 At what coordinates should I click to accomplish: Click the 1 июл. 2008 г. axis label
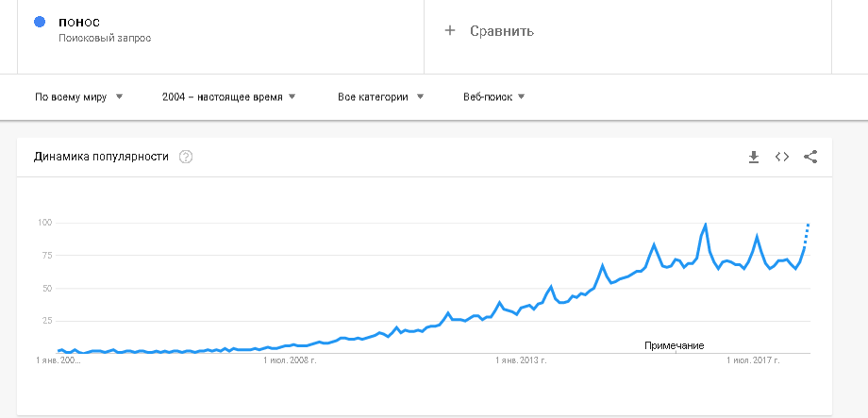pos(289,360)
